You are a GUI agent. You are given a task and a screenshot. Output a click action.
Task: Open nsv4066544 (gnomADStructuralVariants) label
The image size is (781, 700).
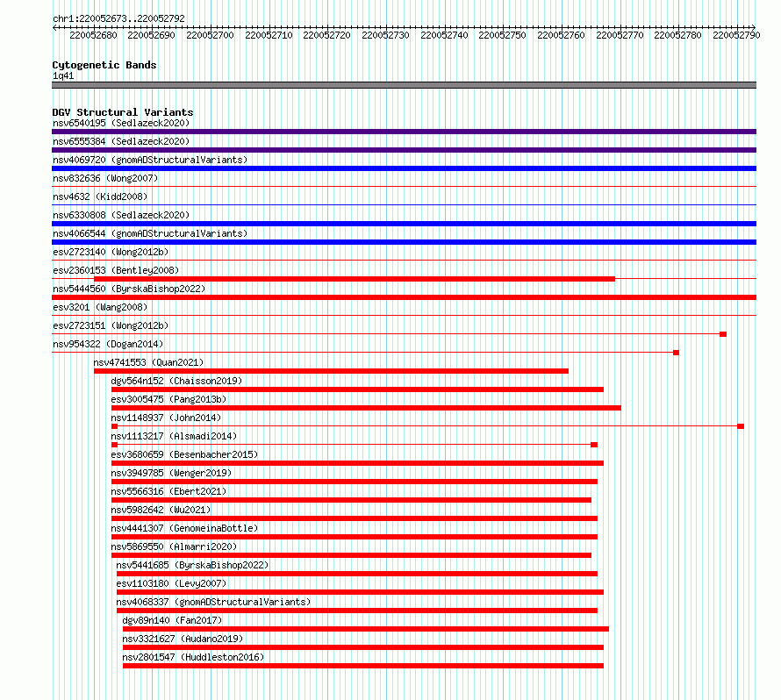tap(150, 233)
